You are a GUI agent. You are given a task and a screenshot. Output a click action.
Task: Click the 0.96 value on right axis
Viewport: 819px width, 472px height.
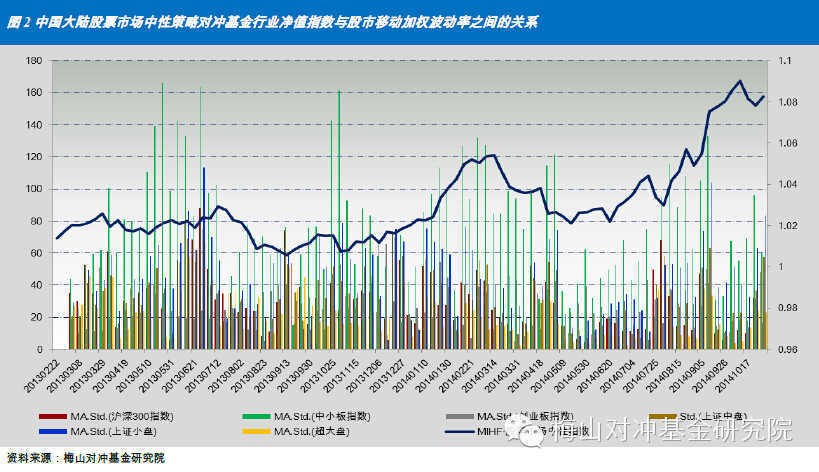click(x=786, y=349)
